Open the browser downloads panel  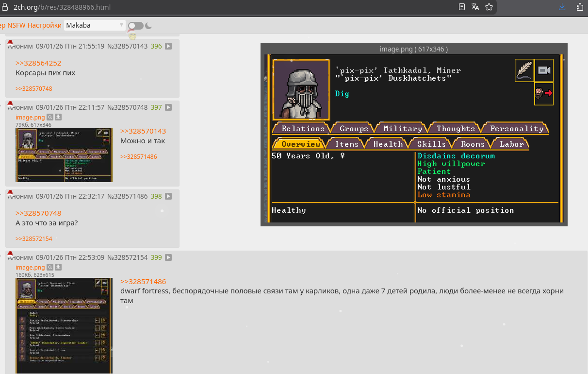tap(562, 7)
